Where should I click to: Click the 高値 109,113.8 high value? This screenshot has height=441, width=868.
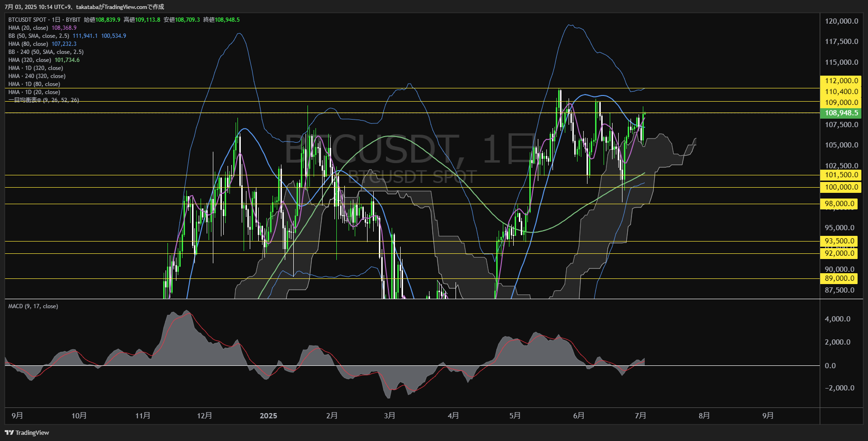(x=142, y=20)
